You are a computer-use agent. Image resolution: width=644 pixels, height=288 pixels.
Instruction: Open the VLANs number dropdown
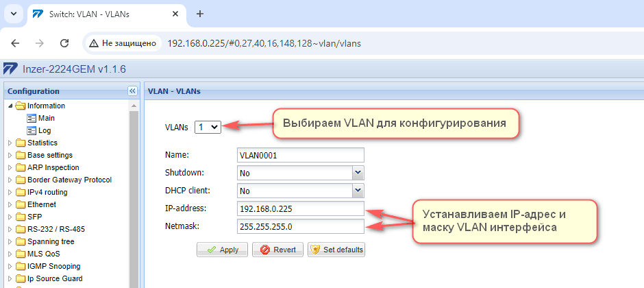coord(208,127)
